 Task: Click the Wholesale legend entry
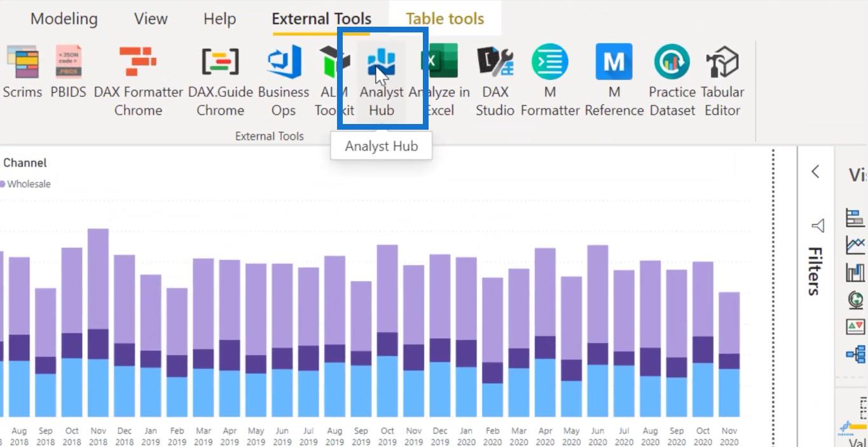[25, 184]
